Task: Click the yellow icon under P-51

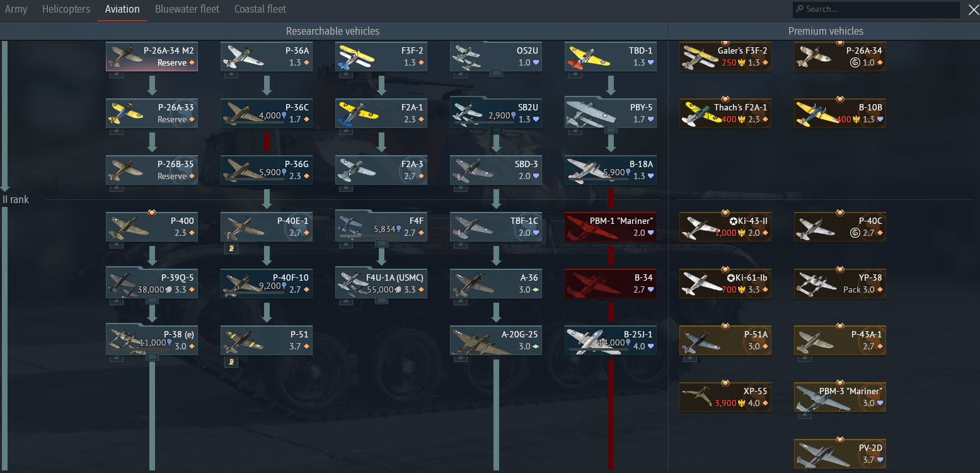Action: pyautogui.click(x=231, y=362)
